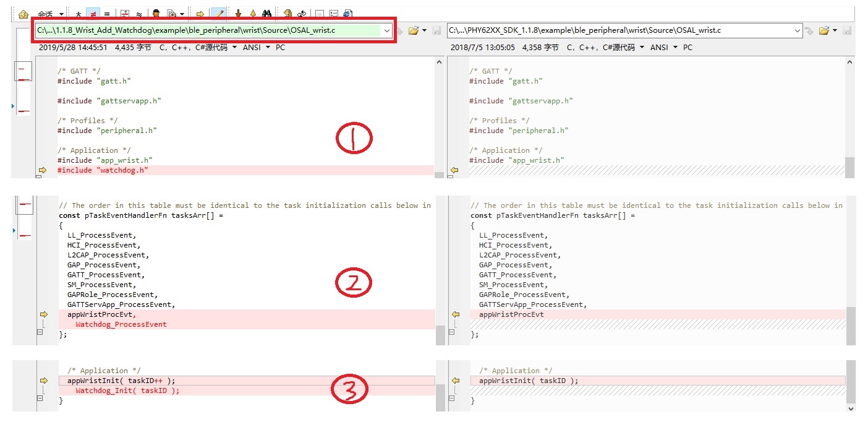Toggle Show Same (=) filter
This screenshot has height=427, width=868.
point(106,14)
